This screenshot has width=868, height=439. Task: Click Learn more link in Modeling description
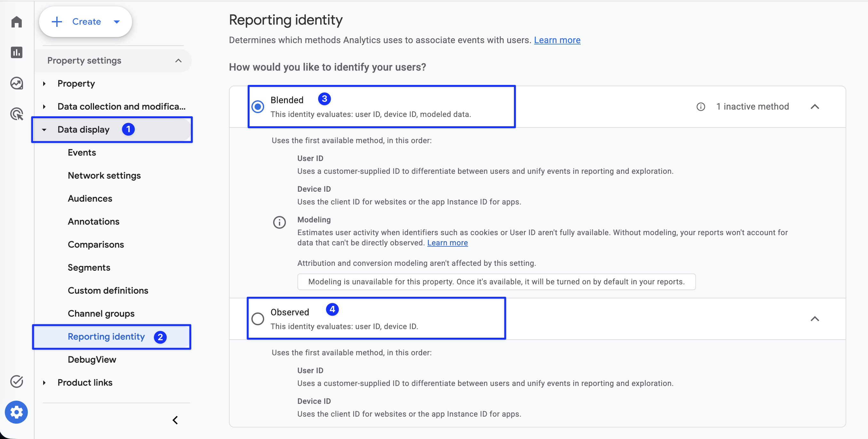pos(447,243)
